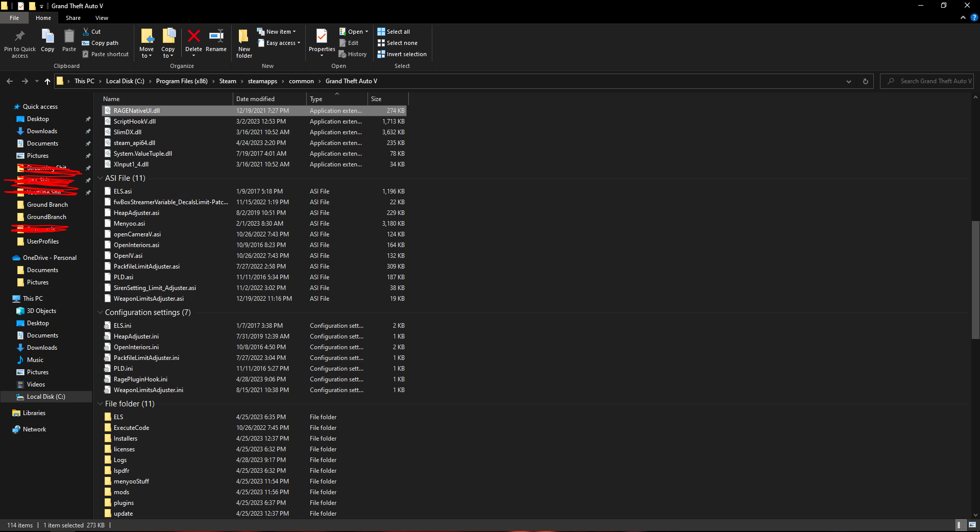
Task: Open the explorer Help question mark
Action: tap(974, 18)
